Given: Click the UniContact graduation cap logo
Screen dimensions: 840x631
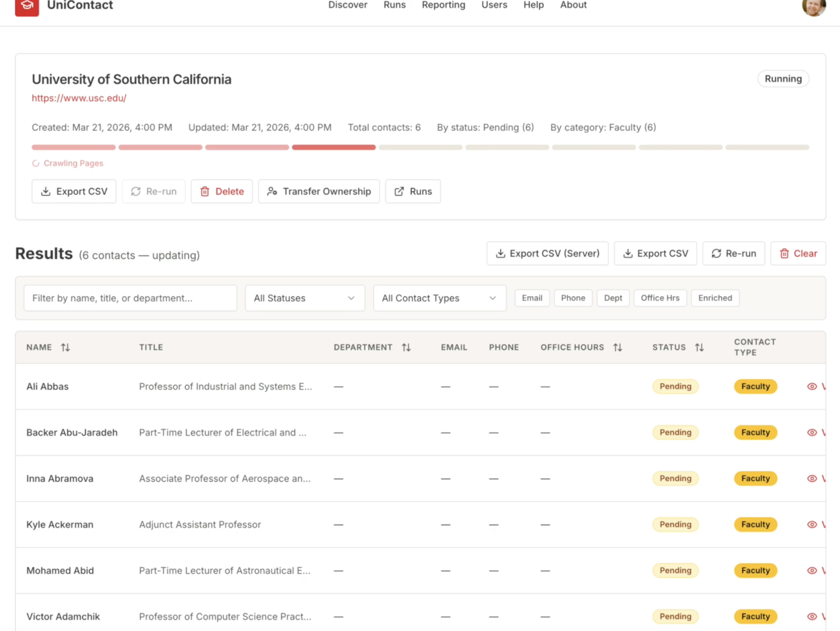Looking at the screenshot, I should (27, 6).
